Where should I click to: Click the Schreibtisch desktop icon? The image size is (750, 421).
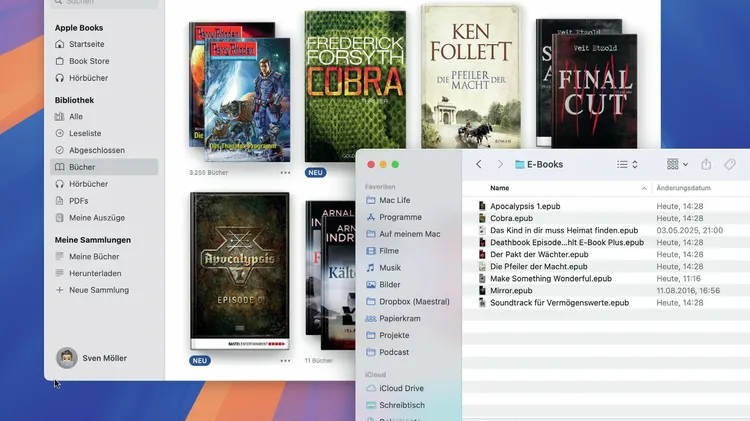[x=371, y=405]
